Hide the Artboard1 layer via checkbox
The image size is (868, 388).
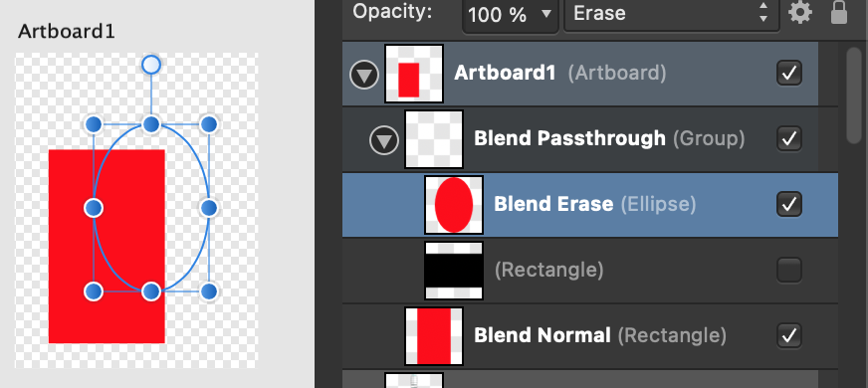pyautogui.click(x=788, y=73)
